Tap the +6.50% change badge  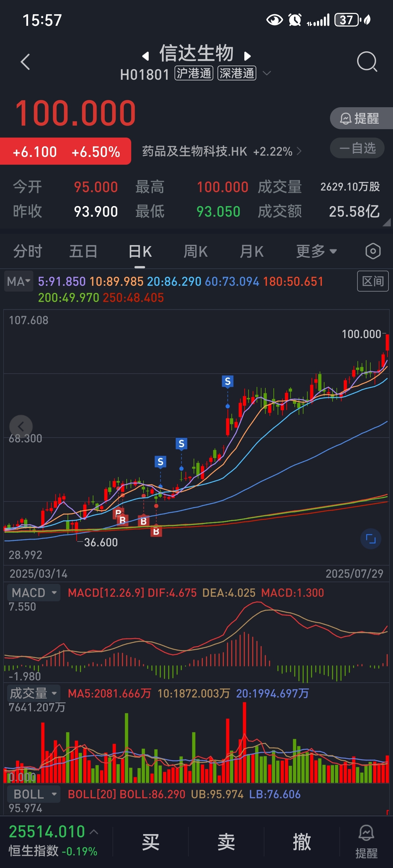pos(96,152)
